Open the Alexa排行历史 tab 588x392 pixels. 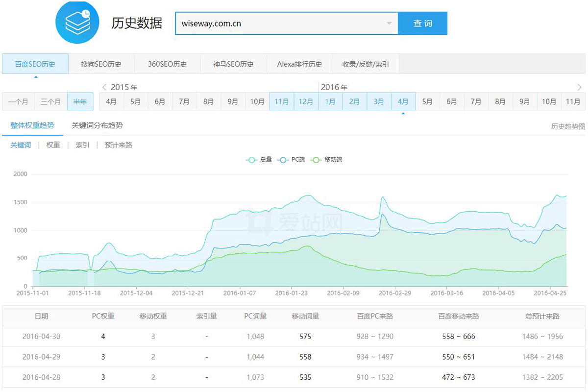click(299, 63)
